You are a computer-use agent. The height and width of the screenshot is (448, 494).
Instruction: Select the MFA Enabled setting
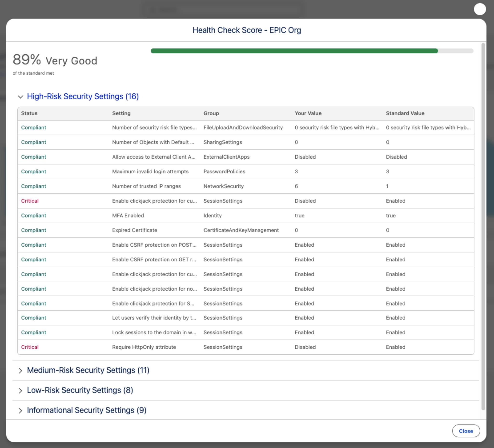point(128,216)
